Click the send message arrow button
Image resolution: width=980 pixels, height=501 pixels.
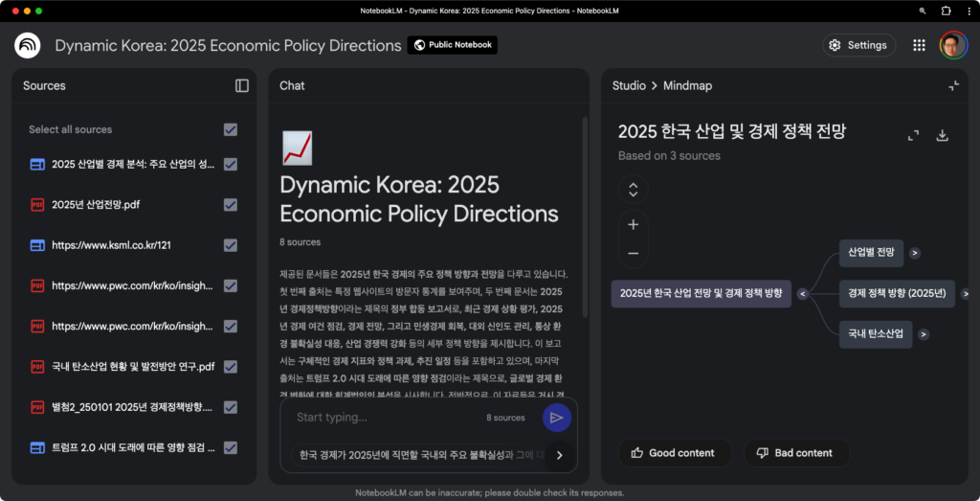tap(557, 418)
